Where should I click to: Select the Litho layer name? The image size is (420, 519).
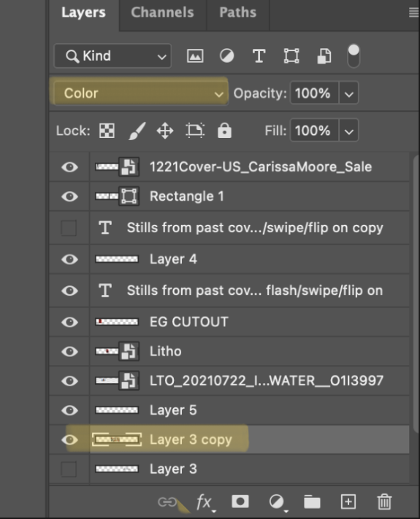point(166,351)
